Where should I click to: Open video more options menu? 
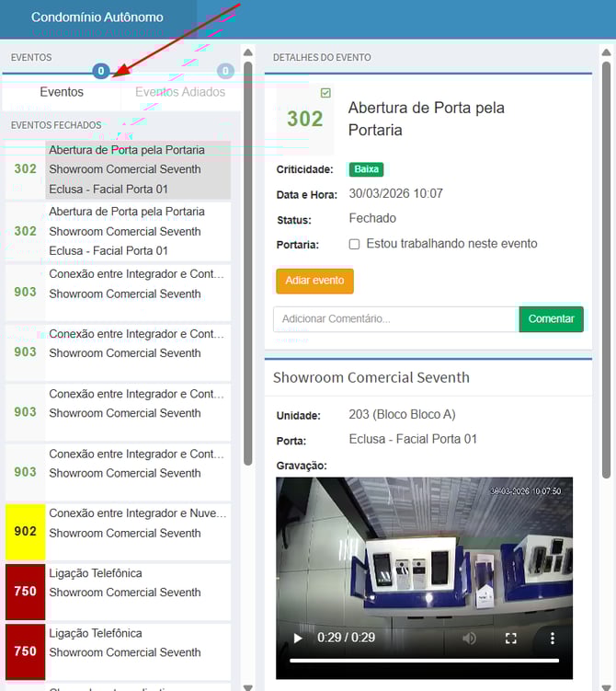coord(553,638)
